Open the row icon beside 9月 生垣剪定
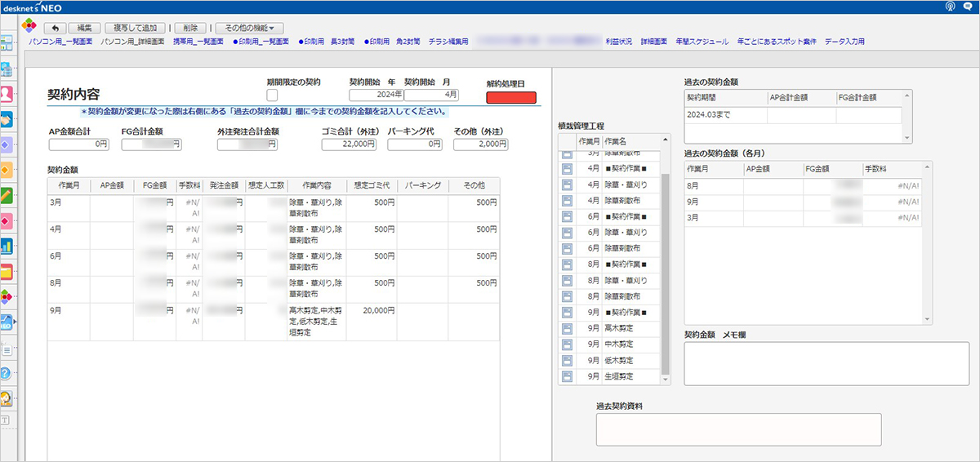Image resolution: width=980 pixels, height=462 pixels. tap(568, 377)
